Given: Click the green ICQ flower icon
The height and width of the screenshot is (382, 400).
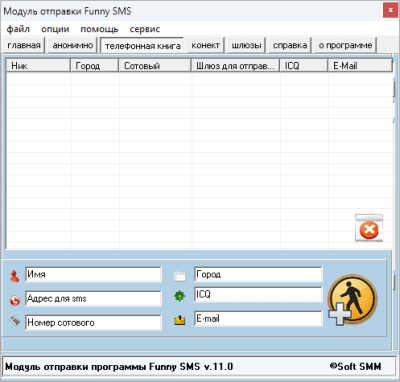Looking at the screenshot, I should pyautogui.click(x=180, y=296).
